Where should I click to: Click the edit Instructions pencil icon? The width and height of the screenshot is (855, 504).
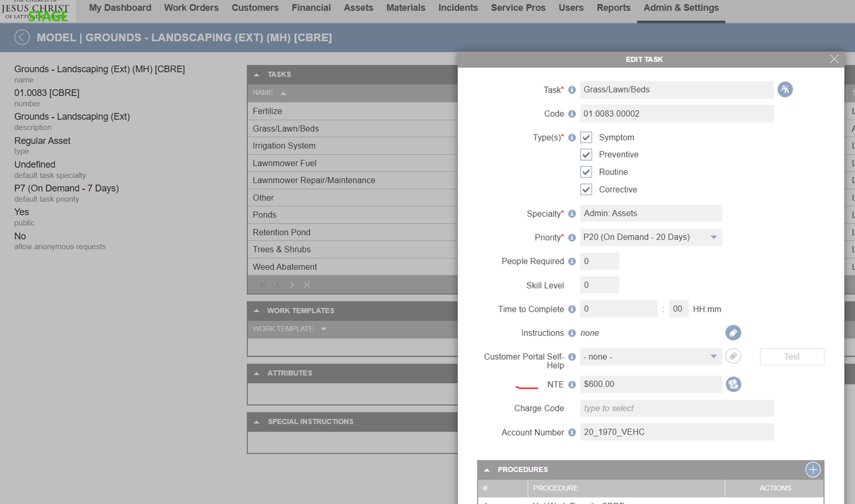tap(733, 333)
